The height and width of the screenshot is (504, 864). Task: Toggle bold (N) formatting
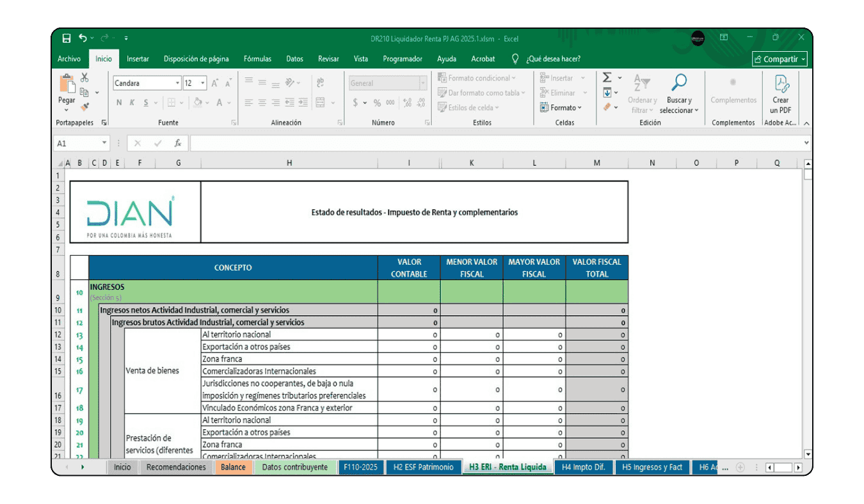tap(118, 102)
